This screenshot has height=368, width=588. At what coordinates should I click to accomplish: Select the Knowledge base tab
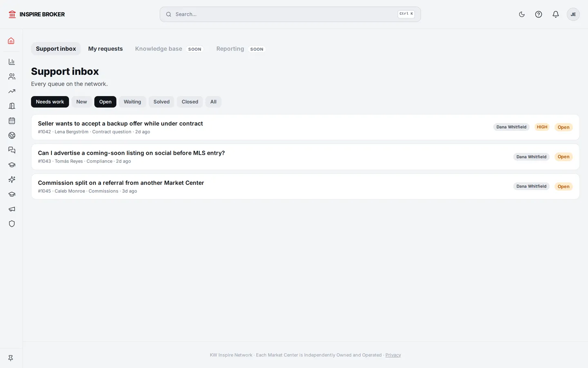click(169, 49)
